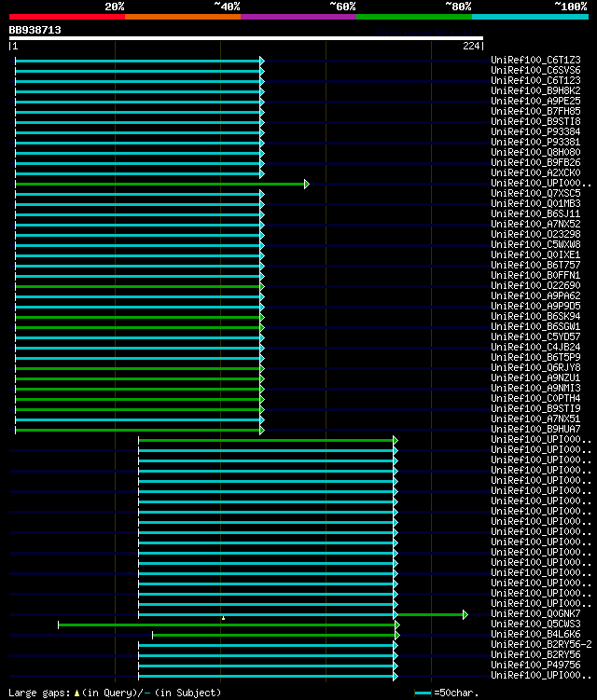Open hit UniRef100_B2RY56-2
The height and width of the screenshot is (700, 597).
click(x=541, y=645)
